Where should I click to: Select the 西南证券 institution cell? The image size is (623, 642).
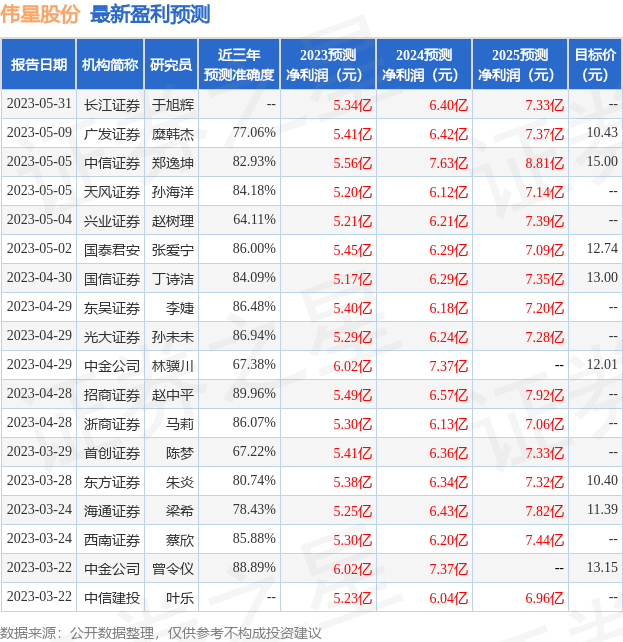[x=112, y=541]
